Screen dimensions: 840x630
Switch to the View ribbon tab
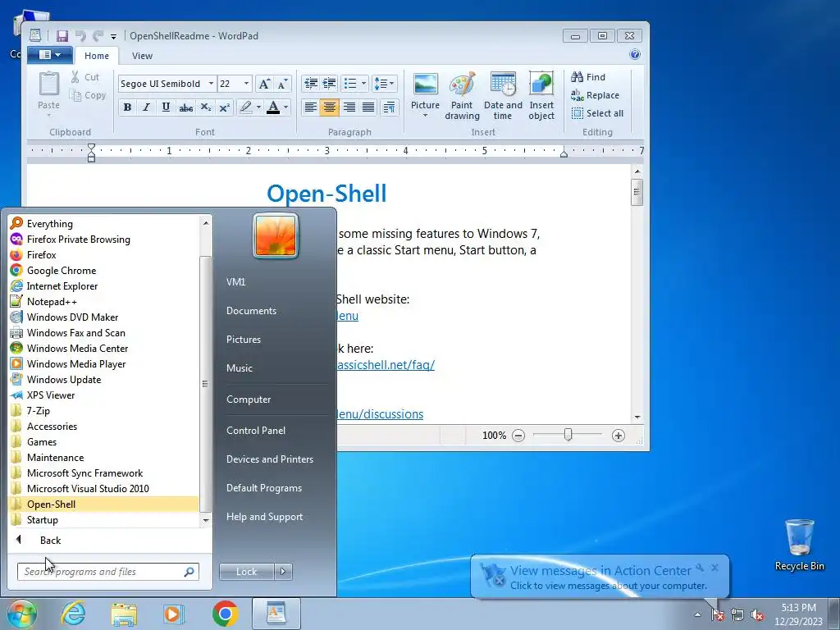pos(142,56)
